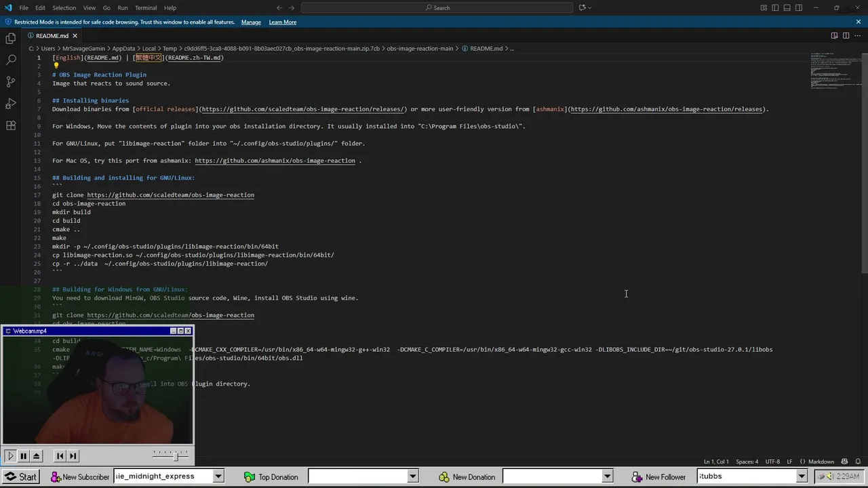Click the git clone URL on line 17
The height and width of the screenshot is (488, 868).
[x=170, y=195]
